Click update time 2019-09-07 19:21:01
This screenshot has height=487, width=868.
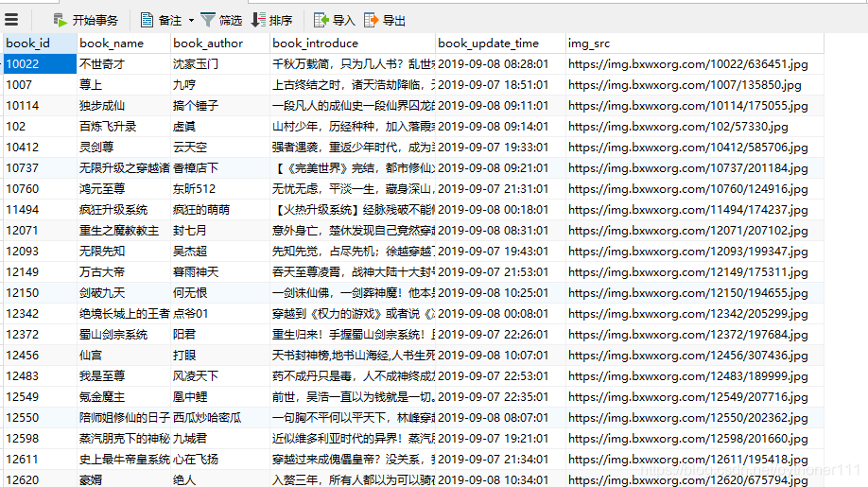click(x=494, y=439)
